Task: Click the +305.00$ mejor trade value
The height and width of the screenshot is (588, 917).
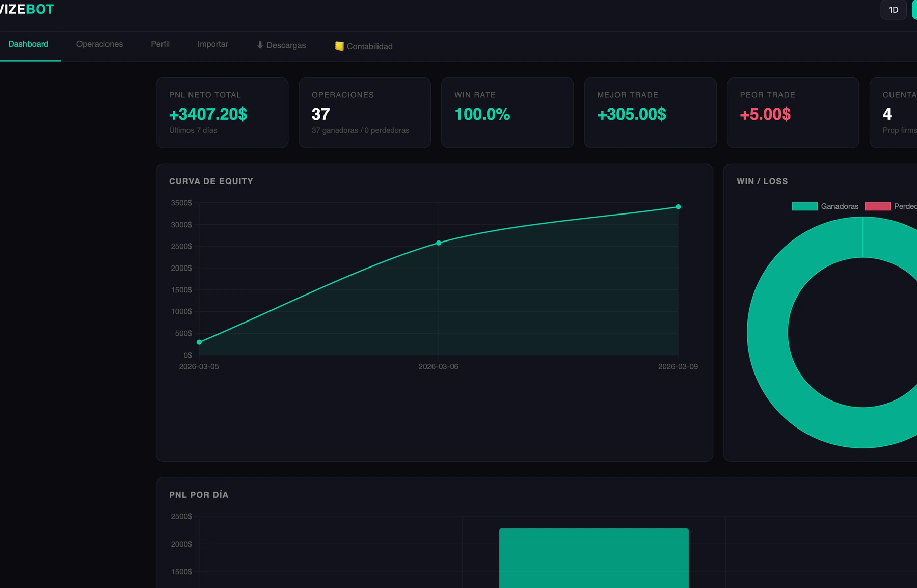Action: 632,114
